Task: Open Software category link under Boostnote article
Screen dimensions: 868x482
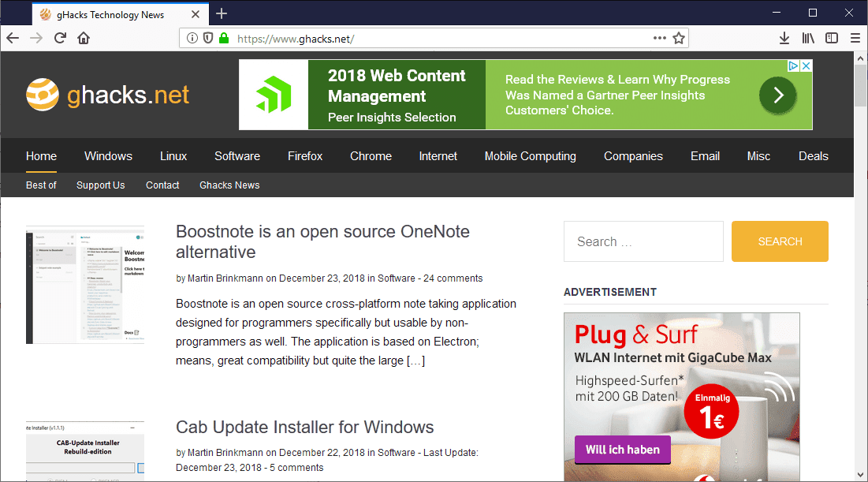Action: coord(397,278)
